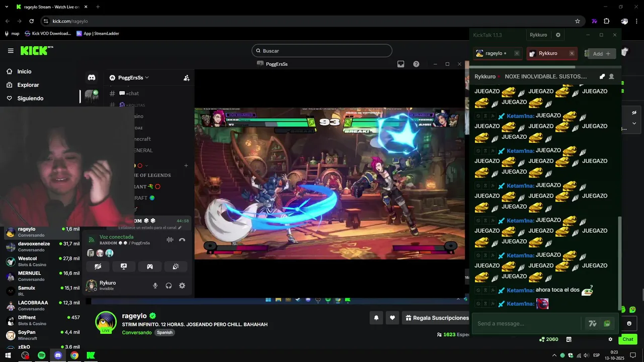Click add category plus in Discord channel list

coord(186,166)
